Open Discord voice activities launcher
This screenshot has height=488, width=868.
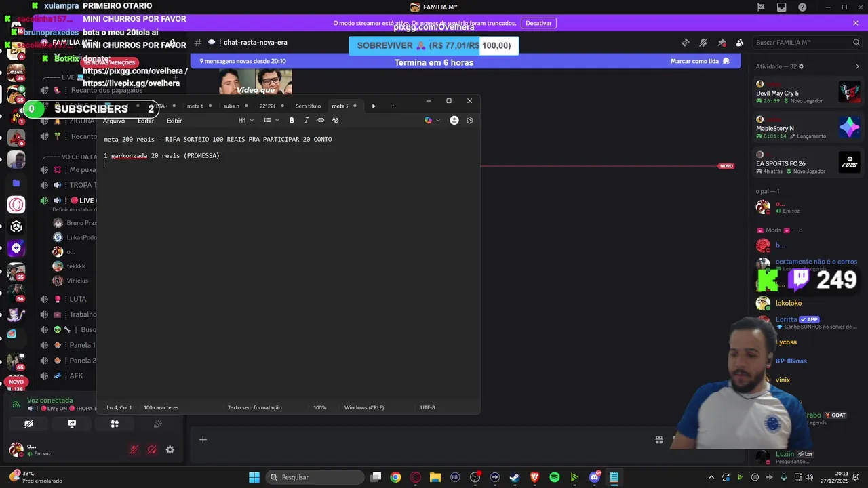115,424
